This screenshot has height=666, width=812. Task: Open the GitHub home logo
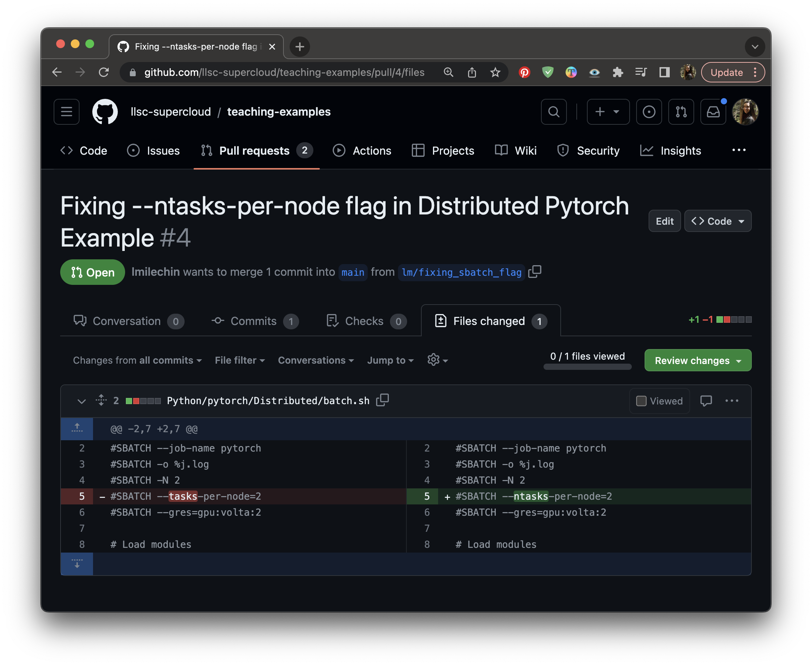pos(105,112)
